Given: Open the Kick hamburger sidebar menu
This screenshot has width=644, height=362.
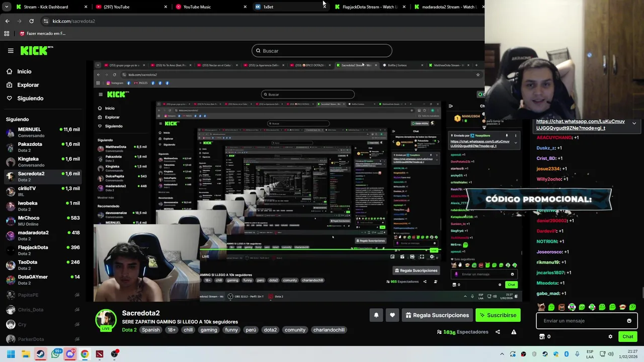Looking at the screenshot, I should 11,51.
